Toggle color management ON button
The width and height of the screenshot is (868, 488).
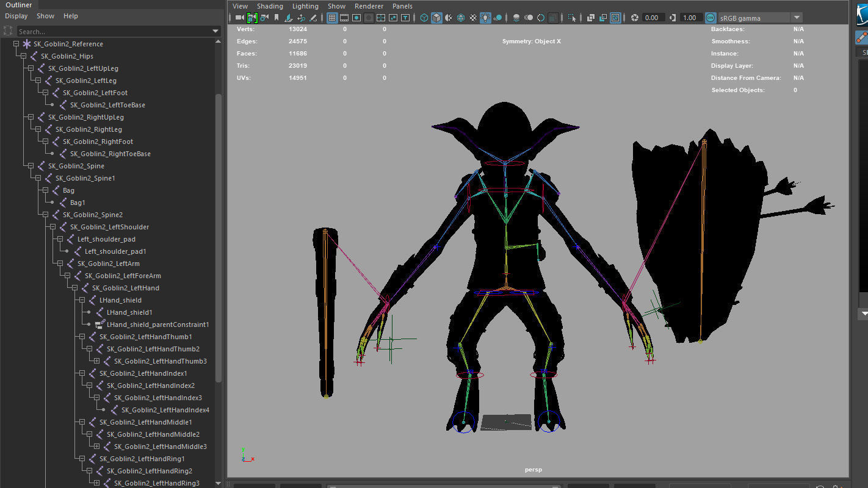pyautogui.click(x=710, y=18)
